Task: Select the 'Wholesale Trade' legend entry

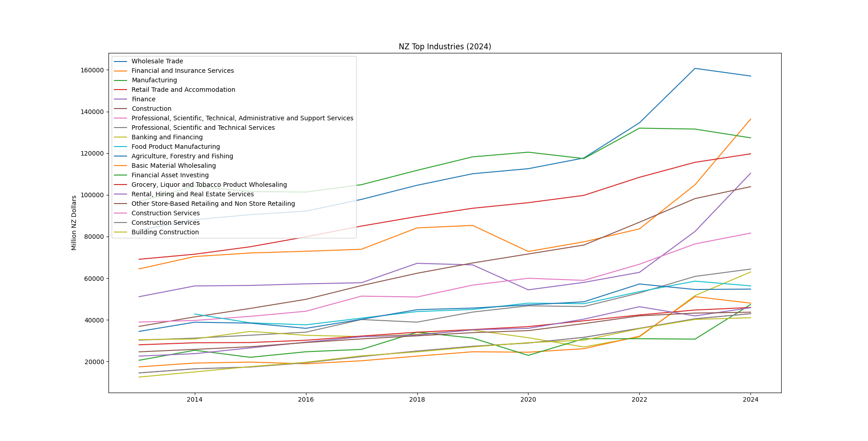Action: pyautogui.click(x=157, y=62)
